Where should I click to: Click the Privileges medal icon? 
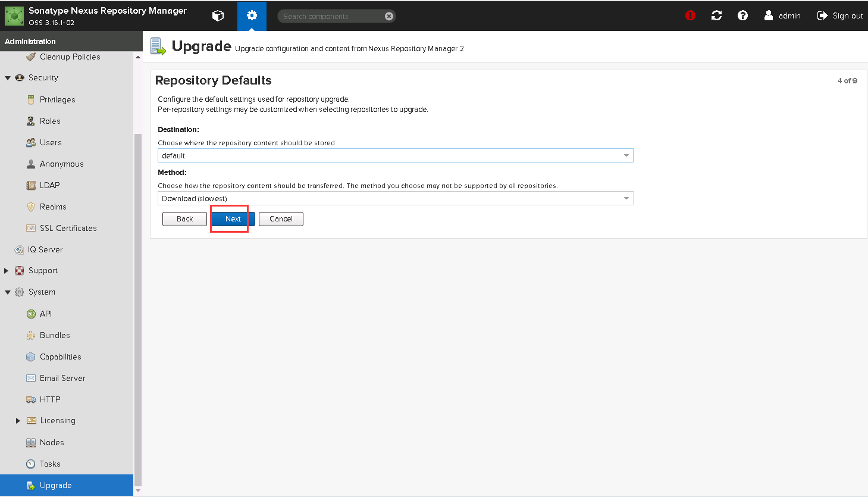(x=31, y=99)
